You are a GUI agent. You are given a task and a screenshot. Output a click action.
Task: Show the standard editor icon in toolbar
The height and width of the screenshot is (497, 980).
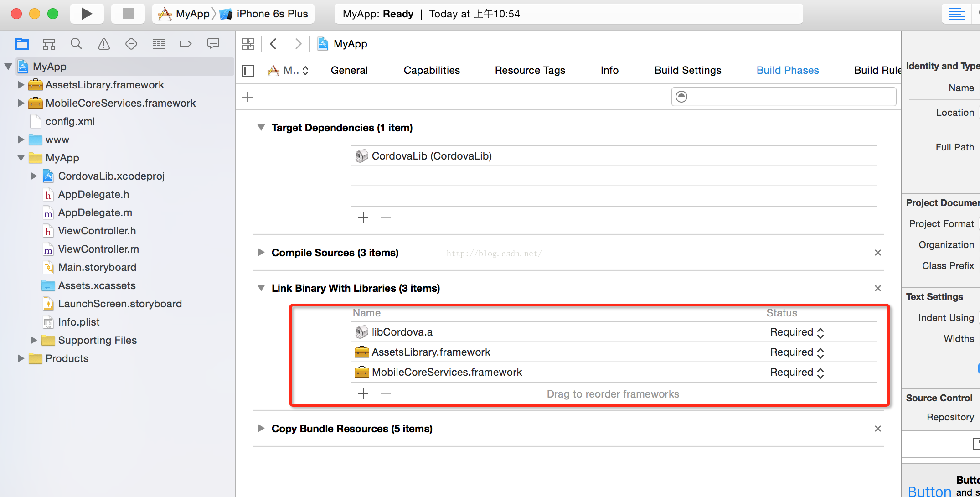click(x=957, y=14)
